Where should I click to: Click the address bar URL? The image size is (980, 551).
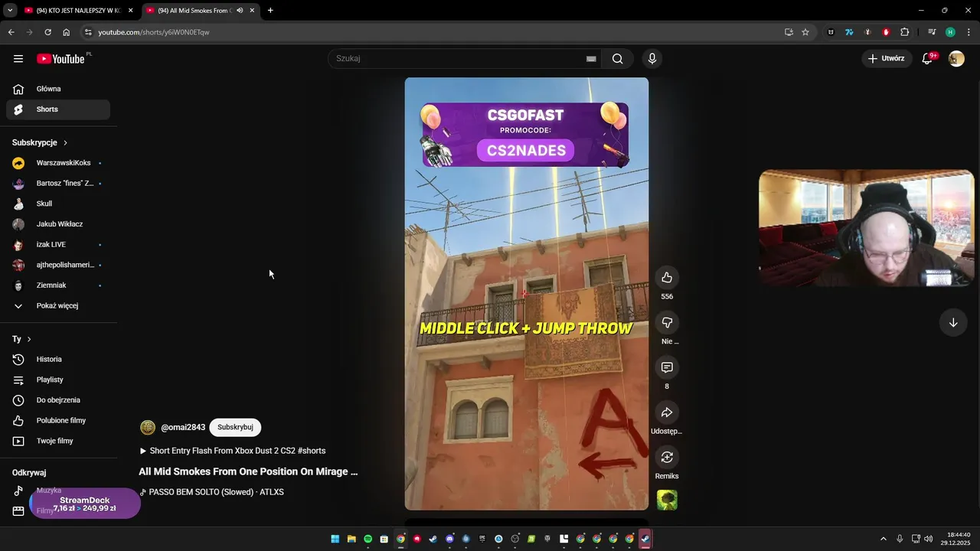point(154,32)
